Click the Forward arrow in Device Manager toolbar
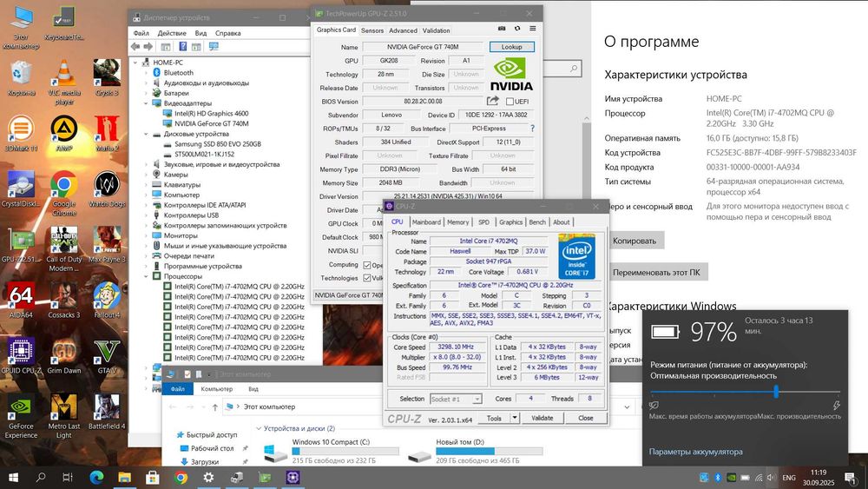Screen dimensions: 868x489 tap(148, 47)
